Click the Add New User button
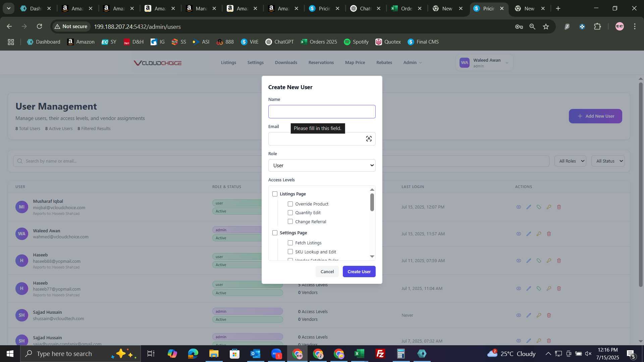The image size is (644, 362). (x=595, y=116)
